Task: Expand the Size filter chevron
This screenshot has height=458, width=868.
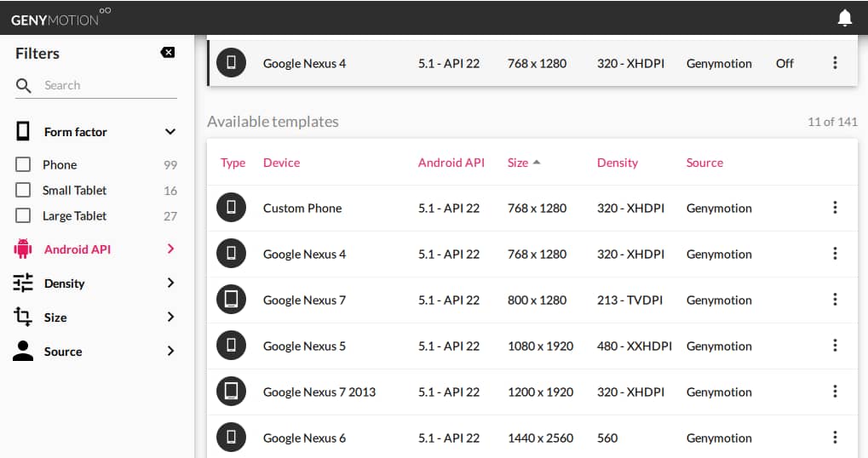Action: tap(170, 317)
